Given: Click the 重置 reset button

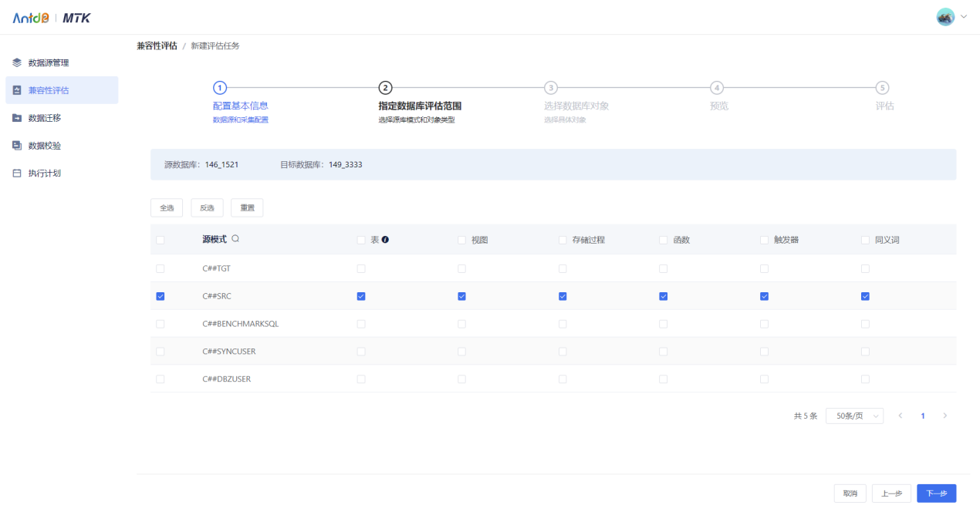Looking at the screenshot, I should [x=247, y=207].
